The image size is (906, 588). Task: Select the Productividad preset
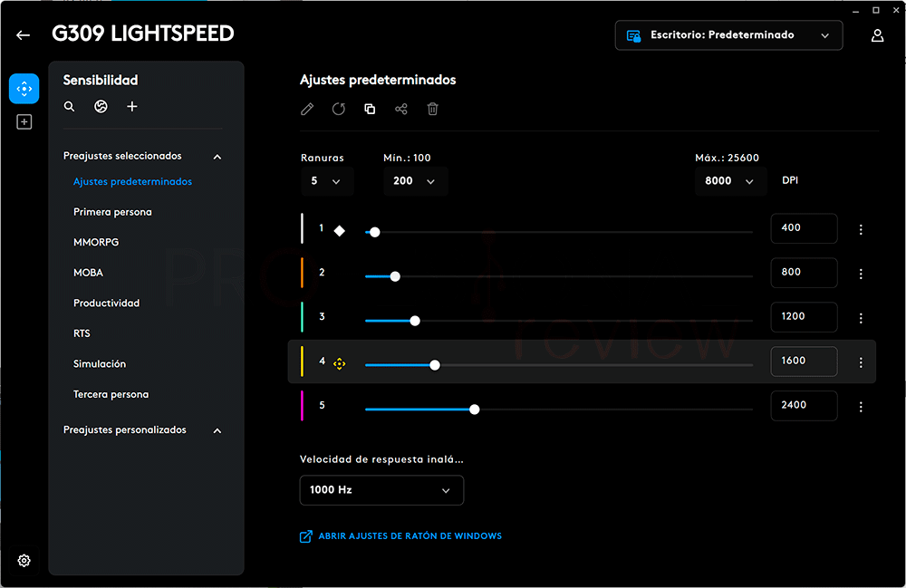pyautogui.click(x=106, y=304)
